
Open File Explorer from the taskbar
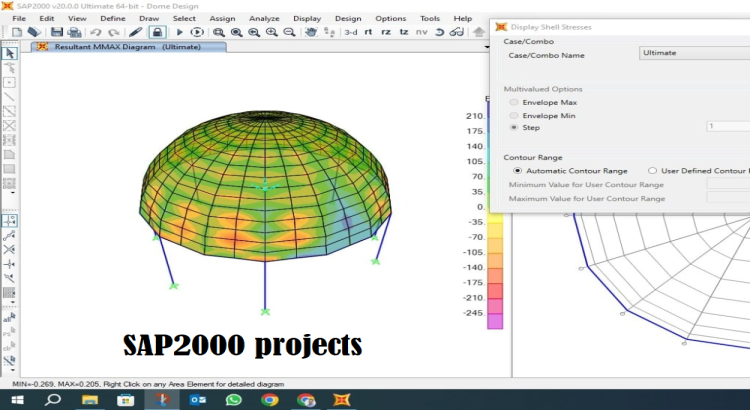(89, 399)
